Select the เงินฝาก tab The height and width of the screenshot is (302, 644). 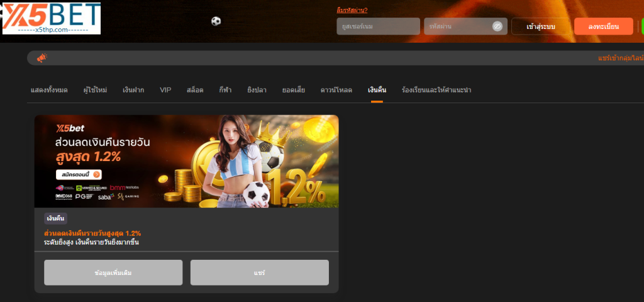click(133, 90)
